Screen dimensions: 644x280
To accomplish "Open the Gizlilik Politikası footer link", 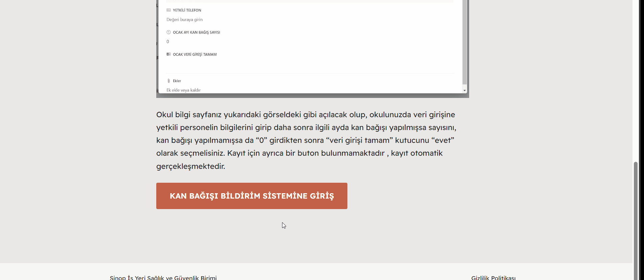I will [493, 278].
